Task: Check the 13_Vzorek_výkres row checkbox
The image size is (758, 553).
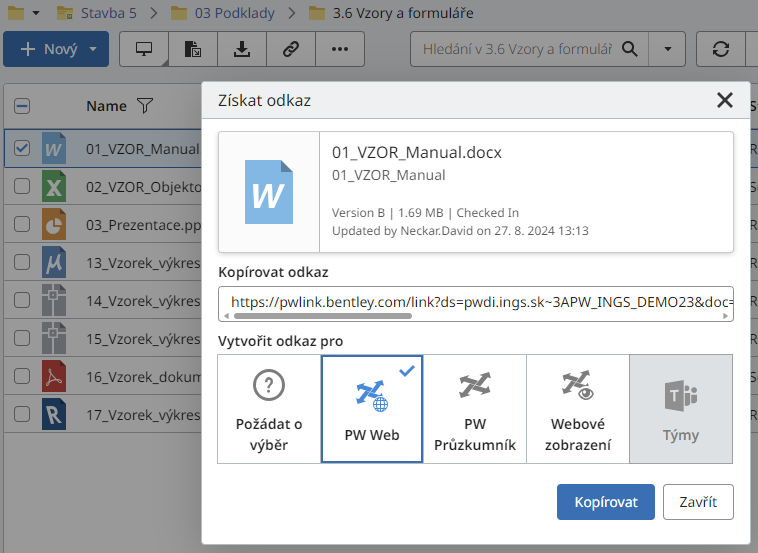Action: pos(22,262)
